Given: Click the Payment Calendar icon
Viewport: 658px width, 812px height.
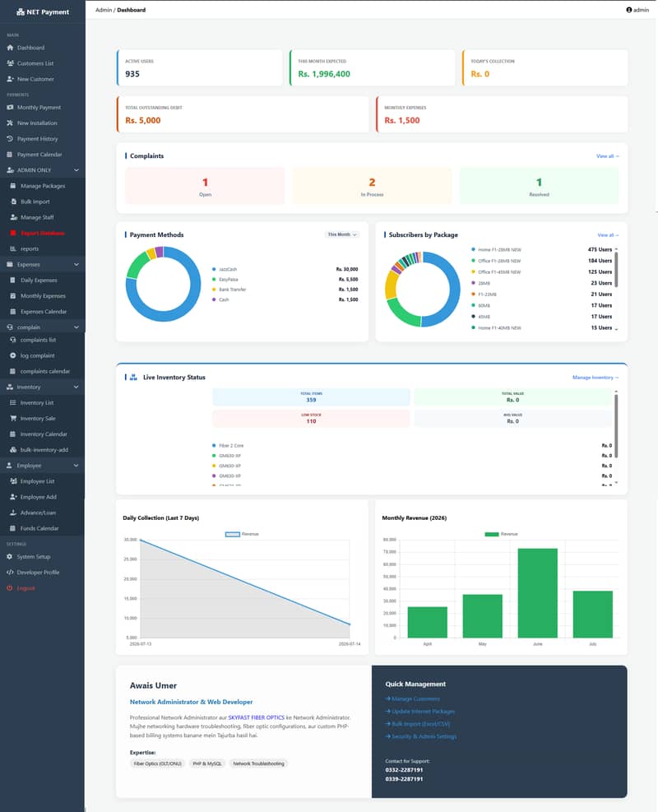Looking at the screenshot, I should pyautogui.click(x=10, y=155).
